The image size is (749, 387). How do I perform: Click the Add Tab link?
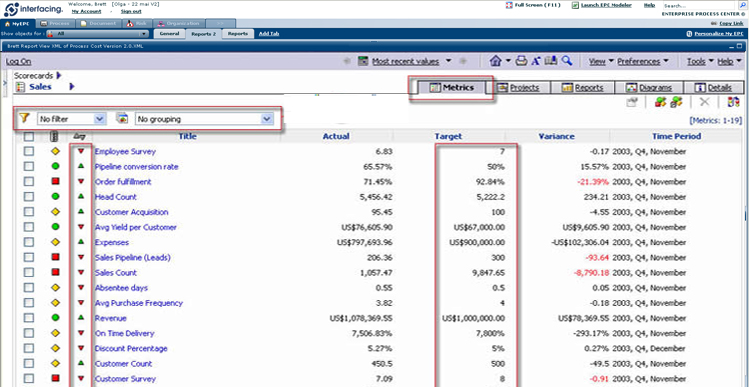tap(269, 34)
